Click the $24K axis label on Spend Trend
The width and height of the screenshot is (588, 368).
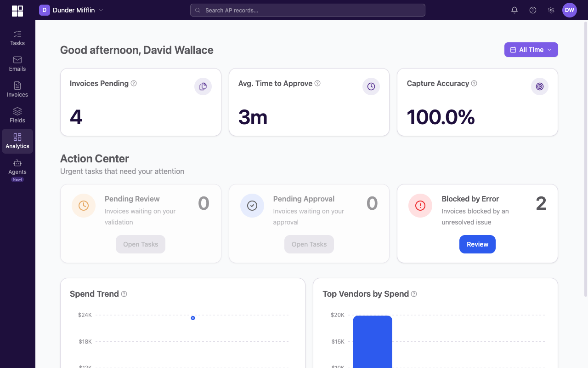(85, 315)
